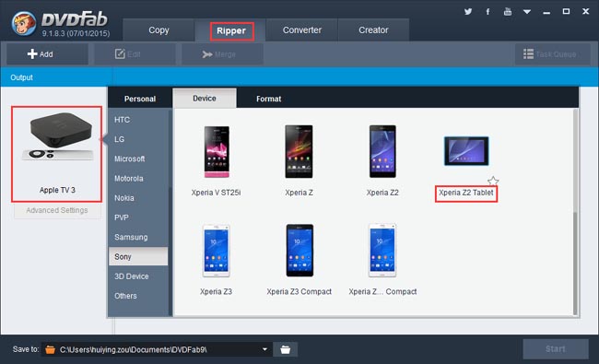Click the Edit button
Viewport: 599px width, 364px height.
(135, 54)
